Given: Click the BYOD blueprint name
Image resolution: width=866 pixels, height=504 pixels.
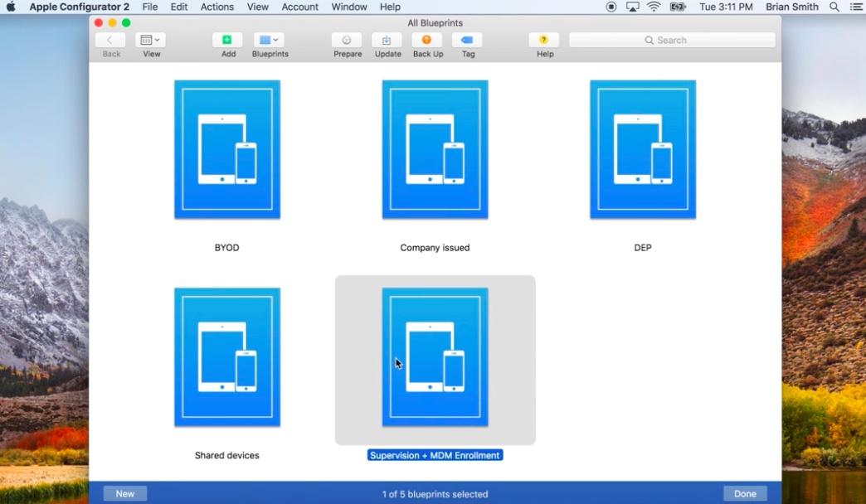Looking at the screenshot, I should (x=227, y=248).
